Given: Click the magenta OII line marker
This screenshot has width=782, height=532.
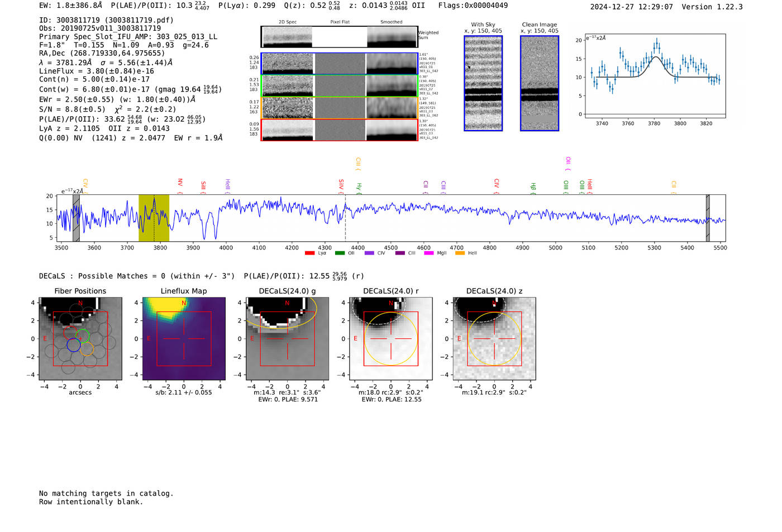Looking at the screenshot, I should pos(568,164).
